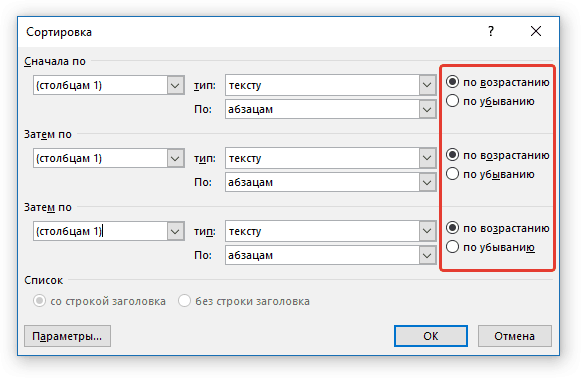Confirm sorting with the ОК button
The image size is (581, 378).
(431, 336)
